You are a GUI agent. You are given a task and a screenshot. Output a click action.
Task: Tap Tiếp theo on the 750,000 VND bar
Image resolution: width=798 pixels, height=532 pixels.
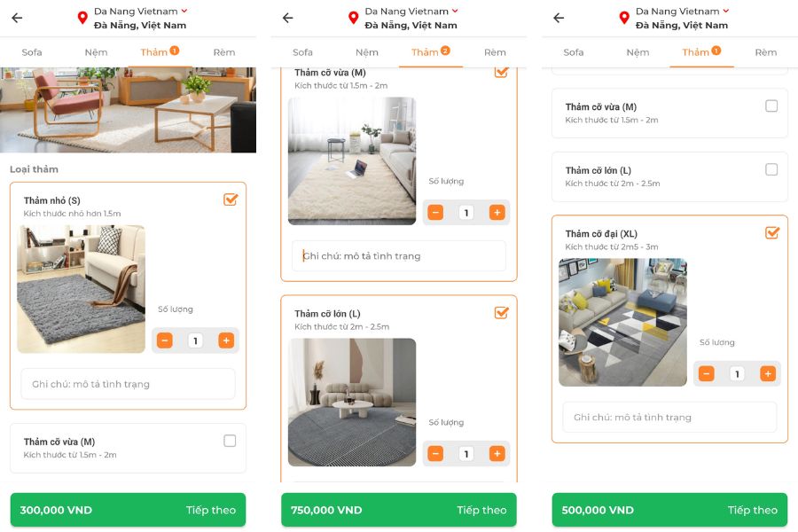481,510
